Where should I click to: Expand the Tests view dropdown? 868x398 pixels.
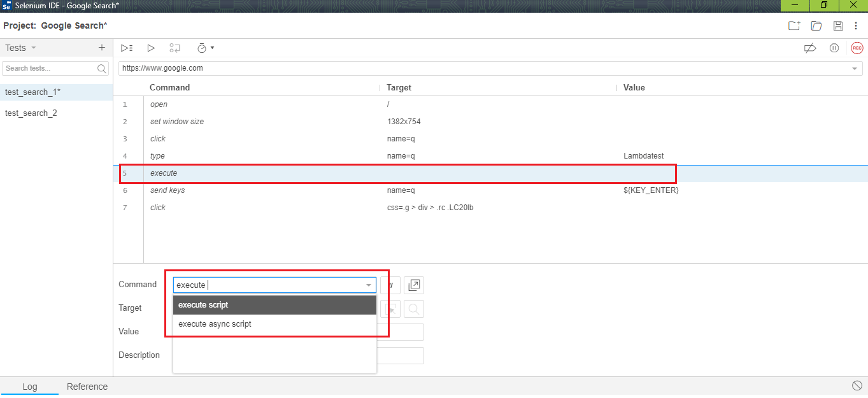[x=33, y=48]
